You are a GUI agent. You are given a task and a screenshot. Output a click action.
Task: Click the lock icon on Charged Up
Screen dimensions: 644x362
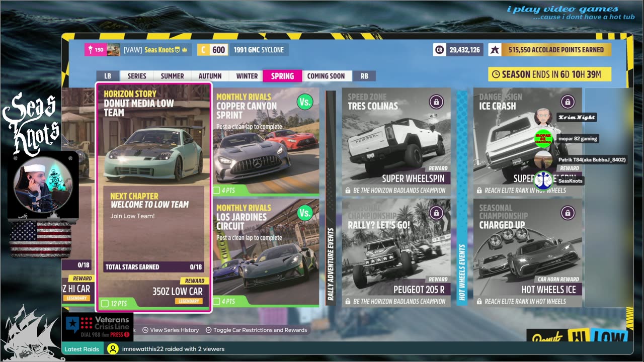coord(568,213)
